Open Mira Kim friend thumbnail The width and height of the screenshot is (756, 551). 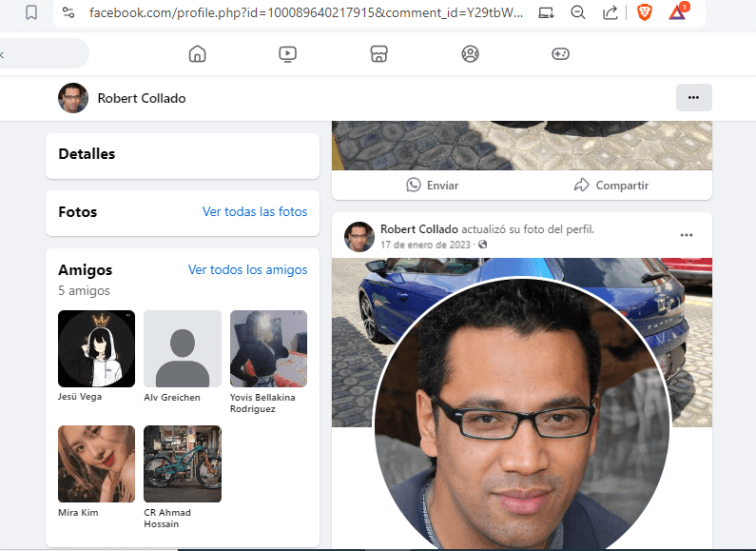96,463
